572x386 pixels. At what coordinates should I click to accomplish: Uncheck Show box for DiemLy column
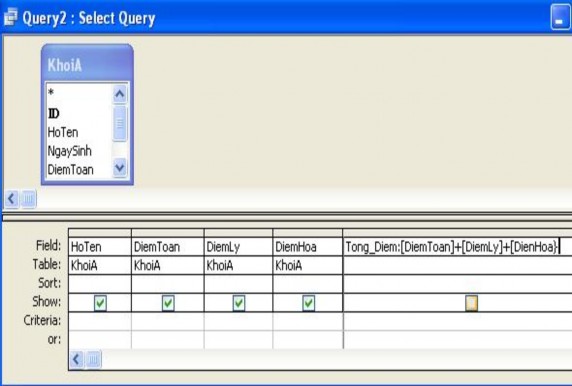click(239, 303)
